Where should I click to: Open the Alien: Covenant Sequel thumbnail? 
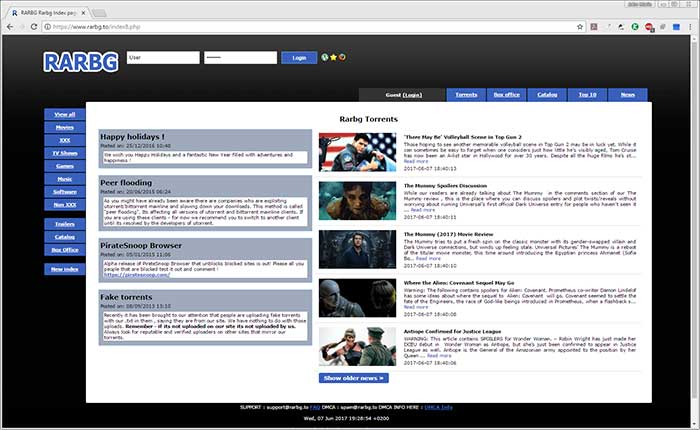[x=357, y=298]
